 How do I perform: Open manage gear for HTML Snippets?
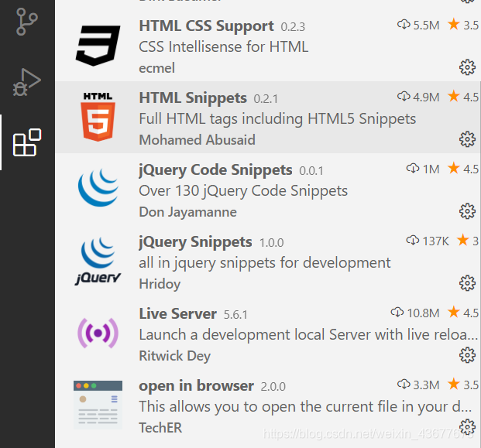point(467,139)
